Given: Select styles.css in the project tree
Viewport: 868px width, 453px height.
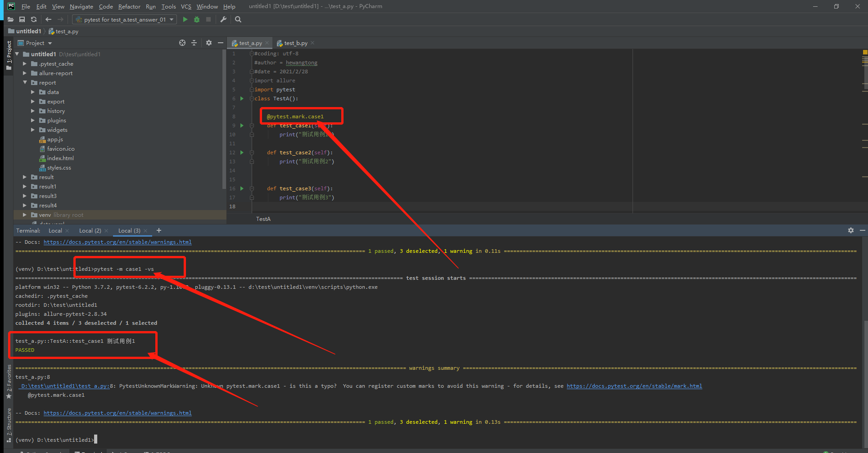Looking at the screenshot, I should click(x=59, y=168).
